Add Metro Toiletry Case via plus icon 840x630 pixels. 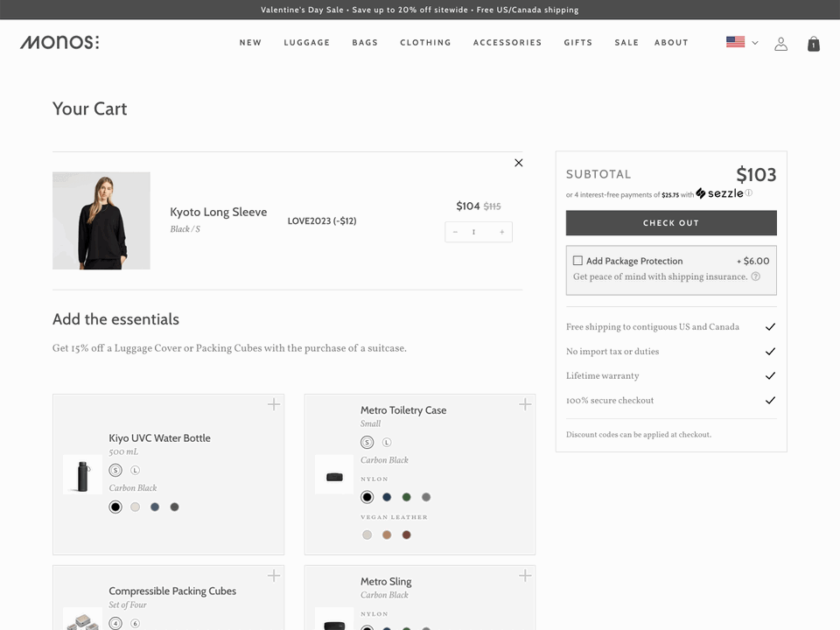524,404
